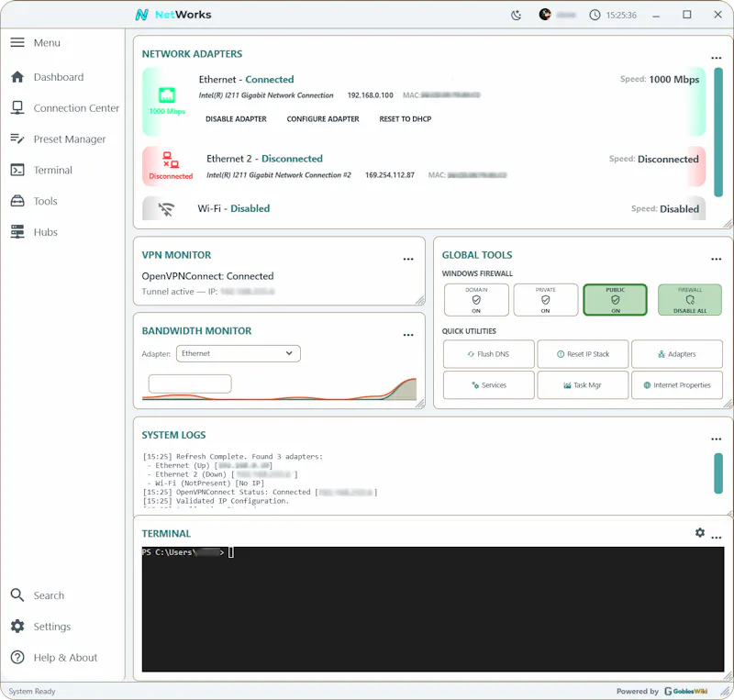Click IP address 192.168.0.100
Screen dimensions: 734x700
[x=371, y=95]
